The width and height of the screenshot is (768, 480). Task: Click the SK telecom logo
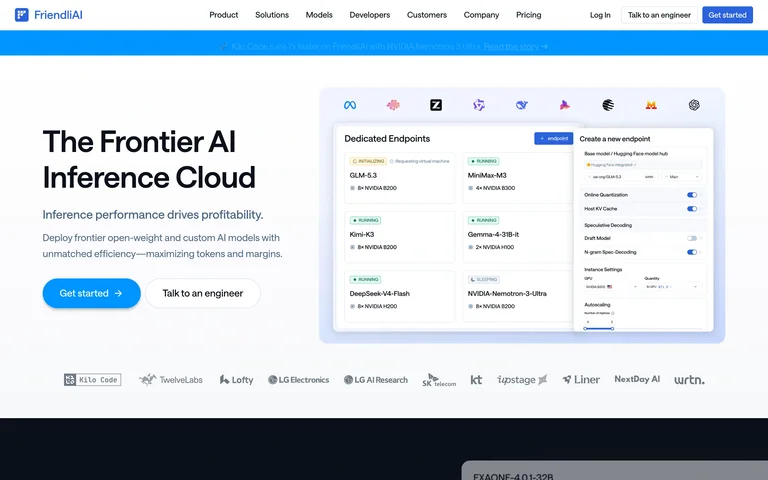coord(439,380)
